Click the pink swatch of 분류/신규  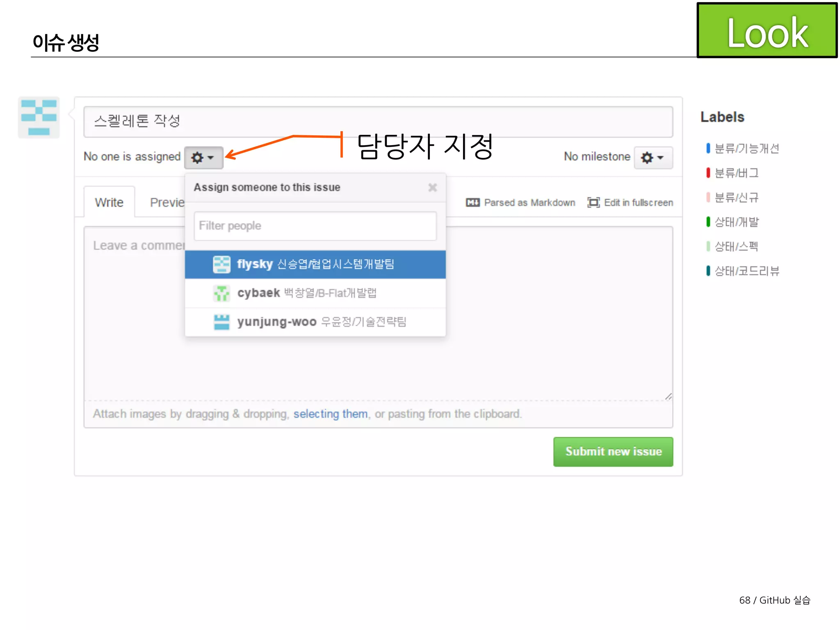[x=708, y=197]
